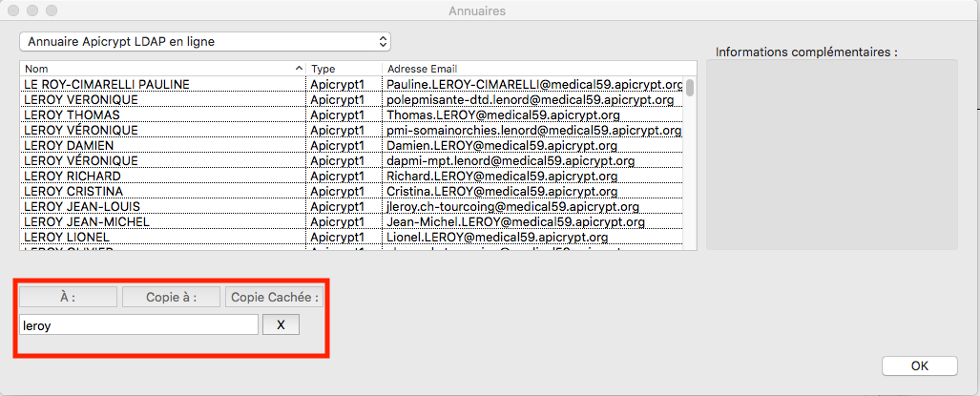The height and width of the screenshot is (396, 980).
Task: Select the LEROY LIONEL contact
Action: [x=67, y=238]
